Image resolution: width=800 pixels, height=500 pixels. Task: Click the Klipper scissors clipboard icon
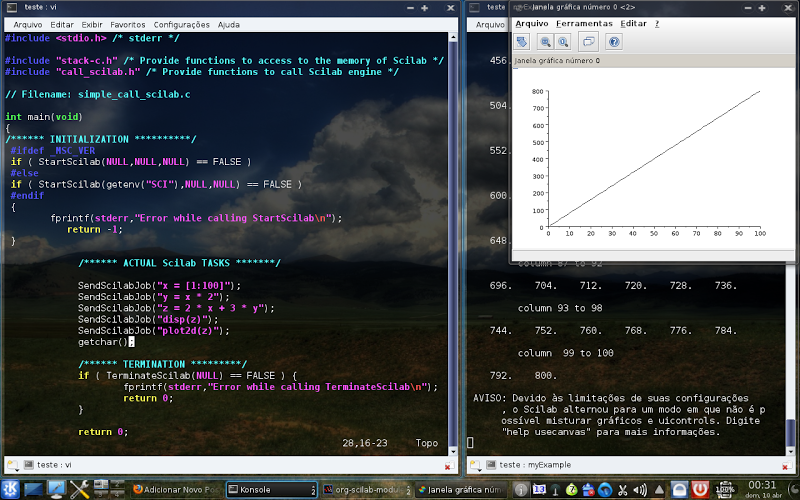(x=622, y=490)
